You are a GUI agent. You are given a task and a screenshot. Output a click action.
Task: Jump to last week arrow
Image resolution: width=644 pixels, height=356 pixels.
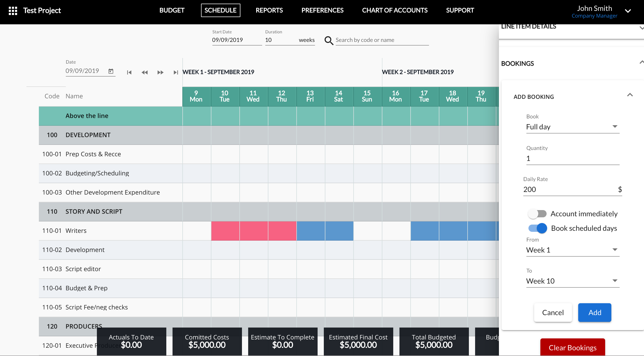(x=176, y=72)
